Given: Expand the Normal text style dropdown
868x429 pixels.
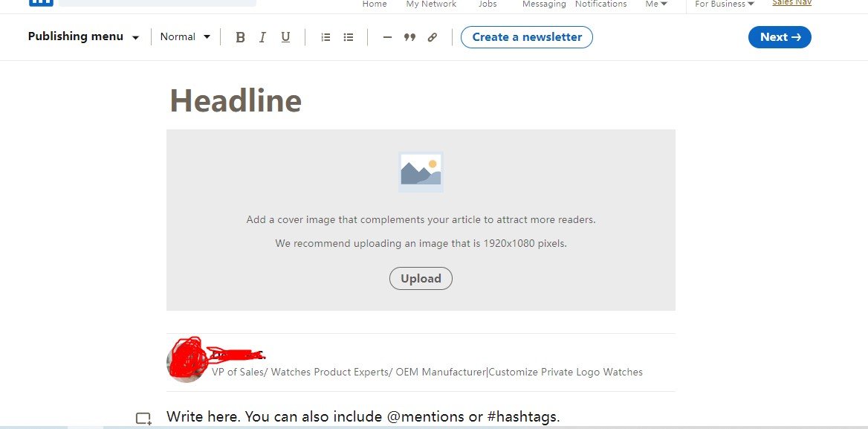Looking at the screenshot, I should [x=185, y=37].
